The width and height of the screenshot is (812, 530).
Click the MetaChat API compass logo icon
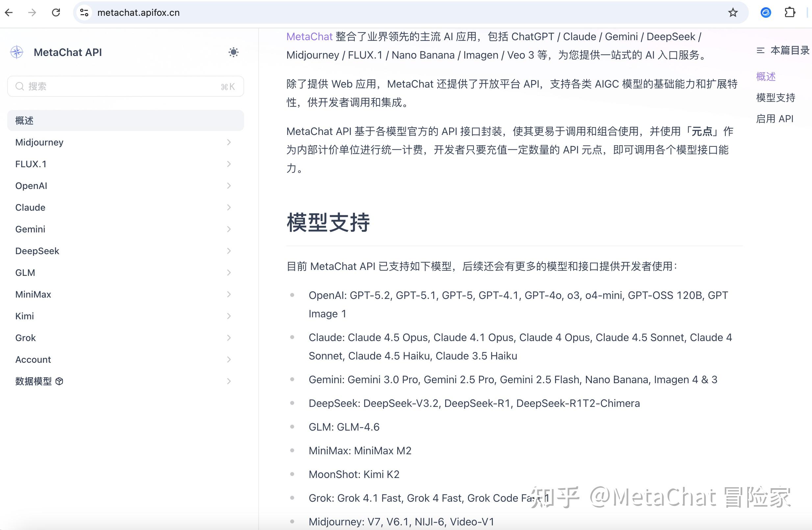click(x=16, y=52)
